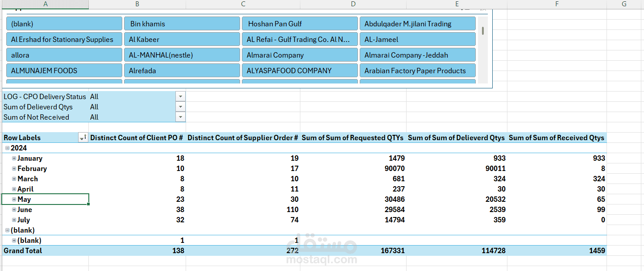Select Hoshan Pan Gulf slicer item

(300, 24)
